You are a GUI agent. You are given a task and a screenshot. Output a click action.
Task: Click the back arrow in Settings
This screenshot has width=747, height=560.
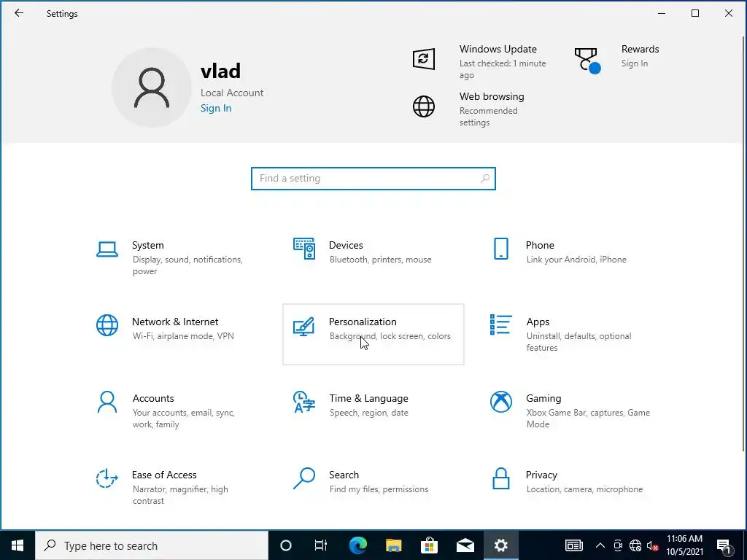[x=19, y=13]
